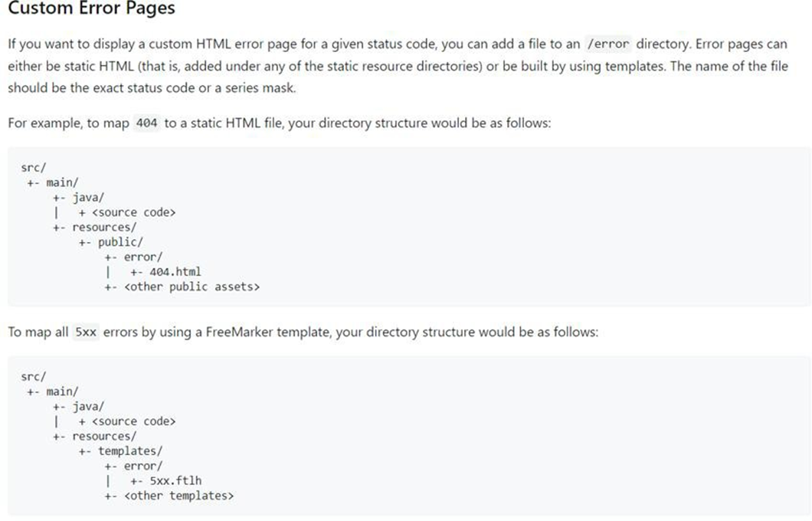812x521 pixels.
Task: Select 5xx.ftlh in the template directory tree
Action: [176, 481]
